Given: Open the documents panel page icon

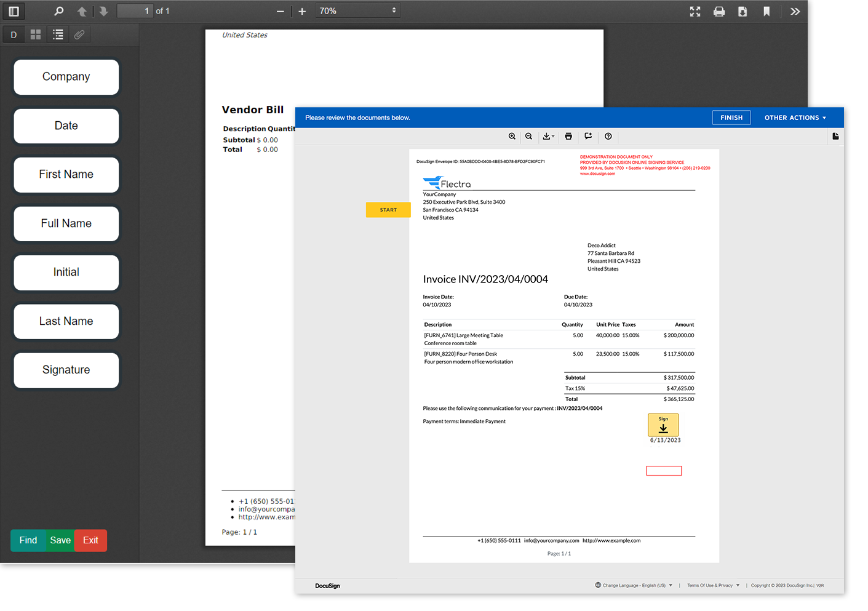Looking at the screenshot, I should click(835, 137).
